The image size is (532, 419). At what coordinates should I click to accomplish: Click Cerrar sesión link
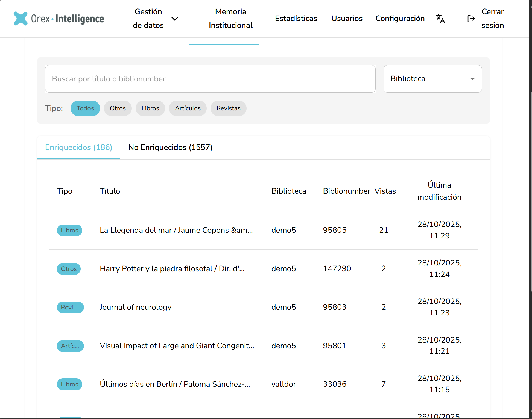click(492, 19)
